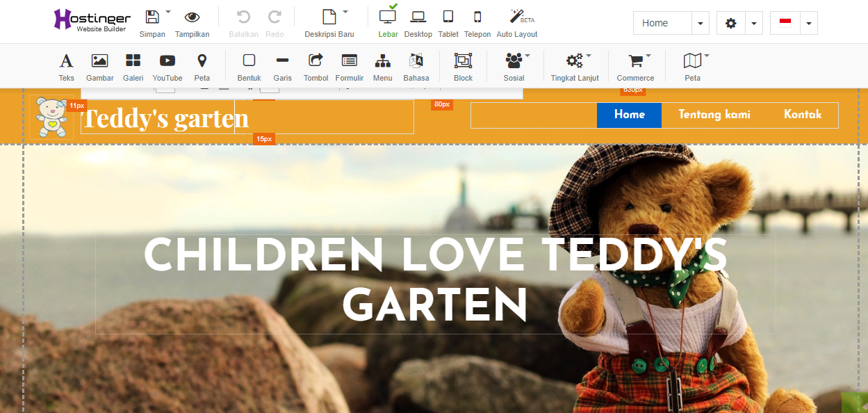This screenshot has height=413, width=868.
Task: Click the Simpan save icon
Action: coord(152,17)
